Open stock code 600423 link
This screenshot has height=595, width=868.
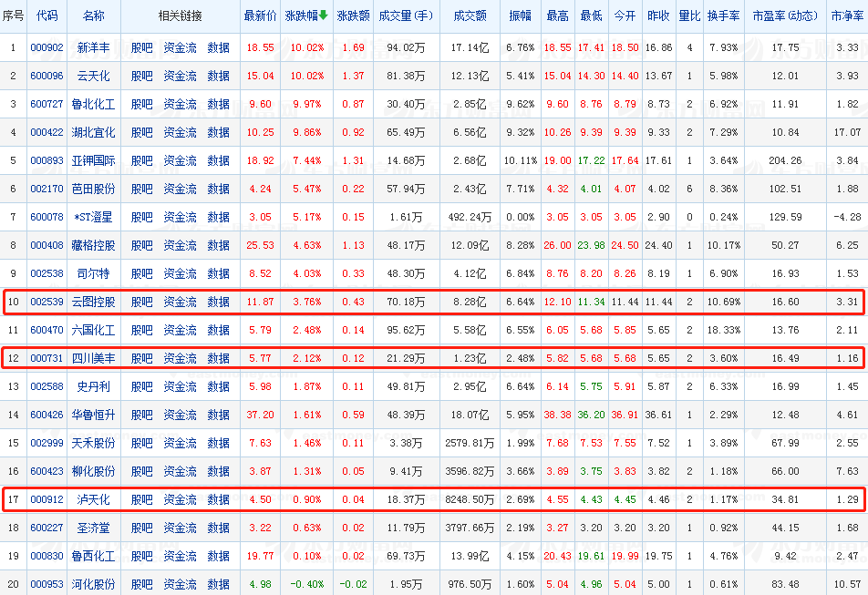(x=46, y=471)
